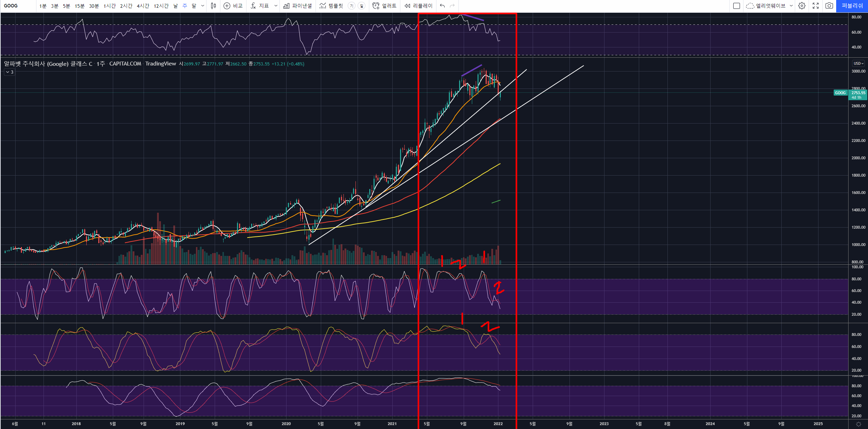Expand the collapsed indicators legend (3)
This screenshot has width=868, height=429.
click(x=10, y=72)
